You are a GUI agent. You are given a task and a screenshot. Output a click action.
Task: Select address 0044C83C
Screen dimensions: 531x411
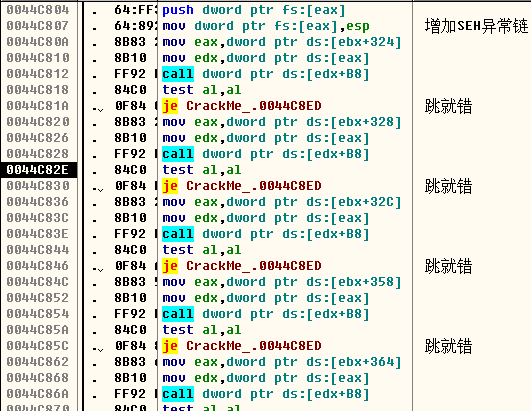[38, 218]
